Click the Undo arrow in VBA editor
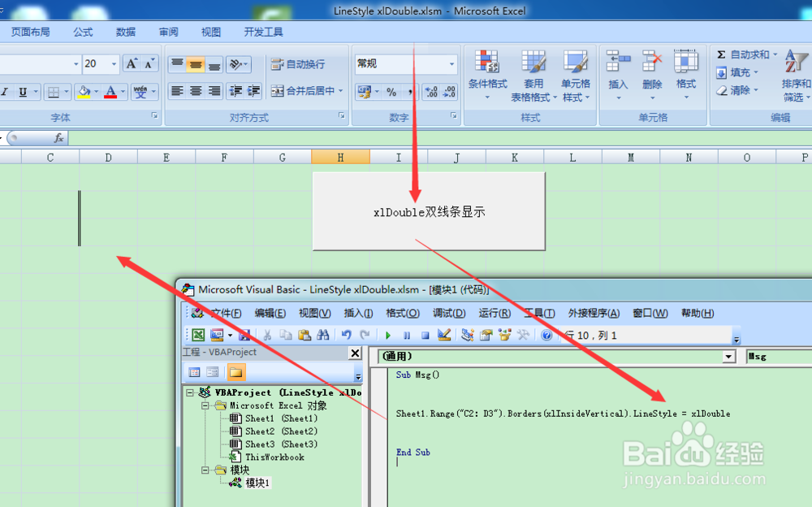This screenshot has width=812, height=507. click(346, 334)
